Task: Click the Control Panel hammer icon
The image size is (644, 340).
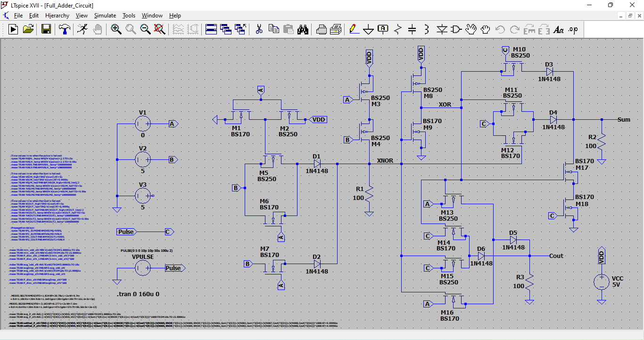Action: click(x=64, y=29)
